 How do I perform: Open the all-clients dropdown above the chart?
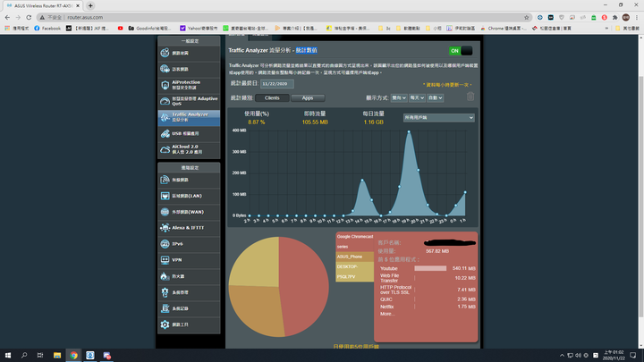(x=438, y=117)
